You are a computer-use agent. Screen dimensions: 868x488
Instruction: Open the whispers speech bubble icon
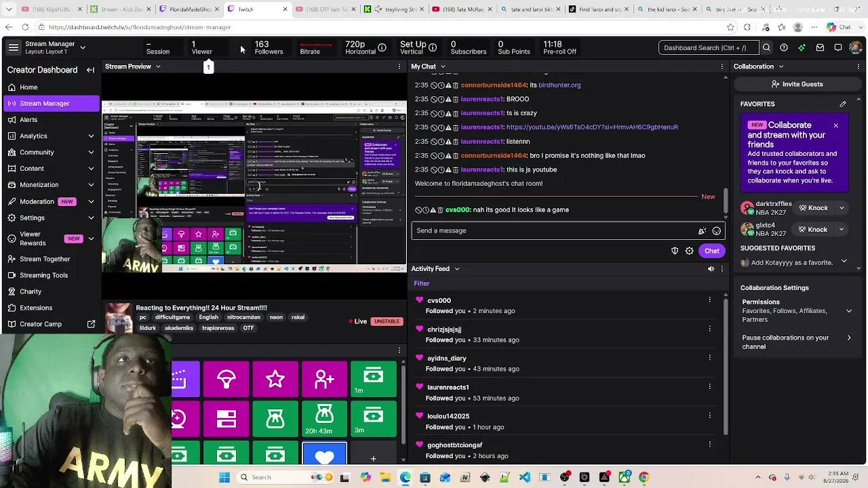coord(838,47)
